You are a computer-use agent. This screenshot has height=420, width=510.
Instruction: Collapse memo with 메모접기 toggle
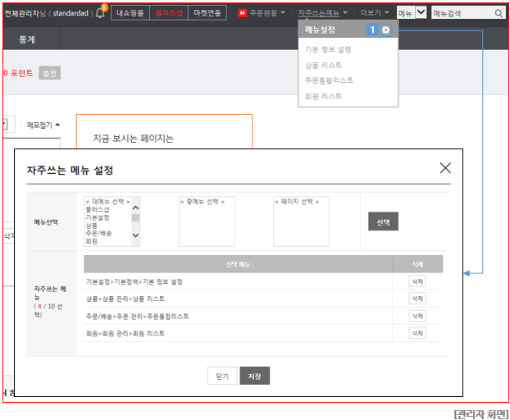pyautogui.click(x=43, y=125)
